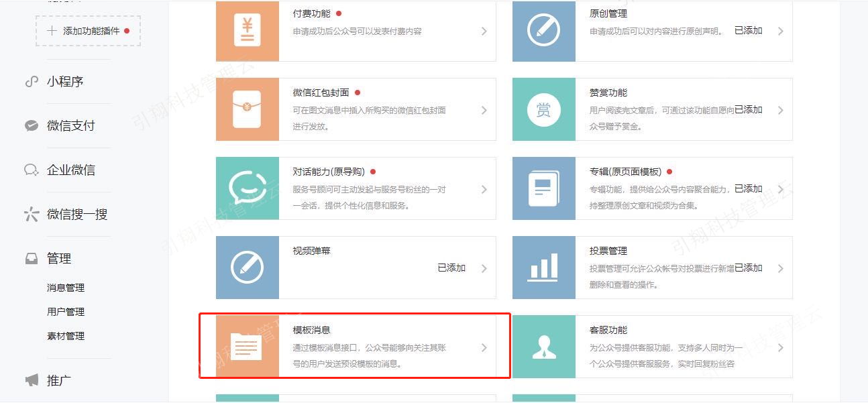868x403 pixels.
Task: Click 已添加 label on 专辑 card
Action: 749,189
